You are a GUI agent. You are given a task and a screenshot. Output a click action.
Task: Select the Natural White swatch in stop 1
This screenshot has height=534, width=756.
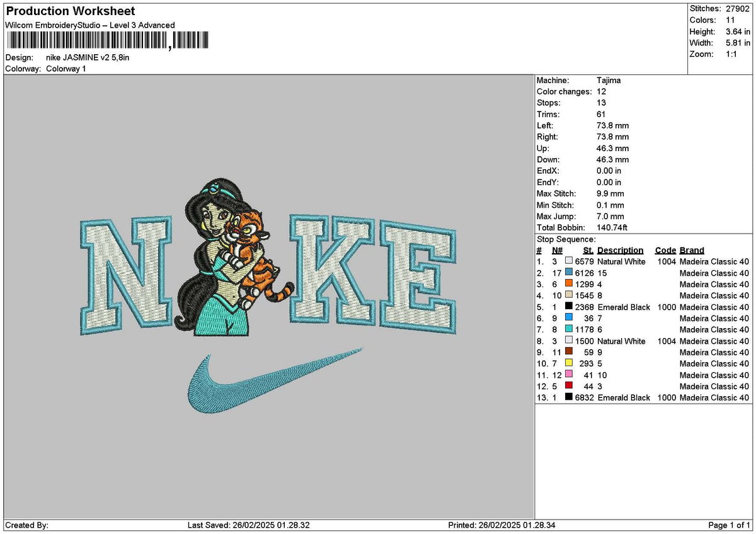pos(568,261)
